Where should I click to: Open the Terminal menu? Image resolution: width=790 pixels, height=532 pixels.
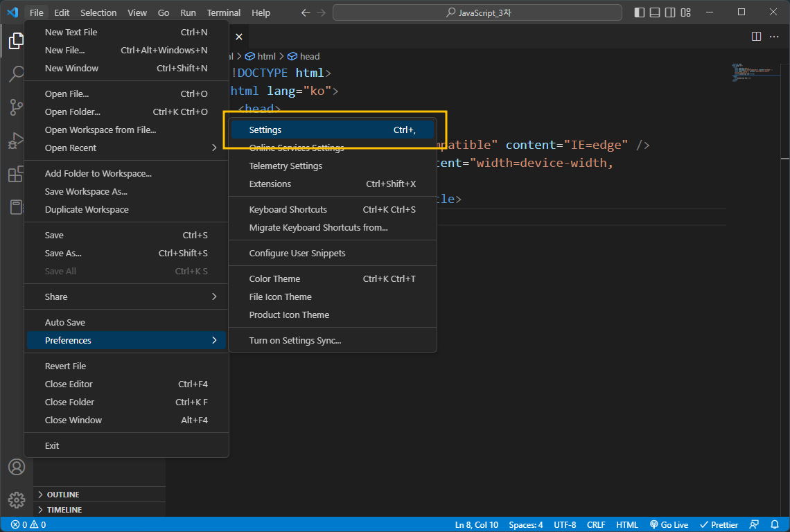(224, 12)
